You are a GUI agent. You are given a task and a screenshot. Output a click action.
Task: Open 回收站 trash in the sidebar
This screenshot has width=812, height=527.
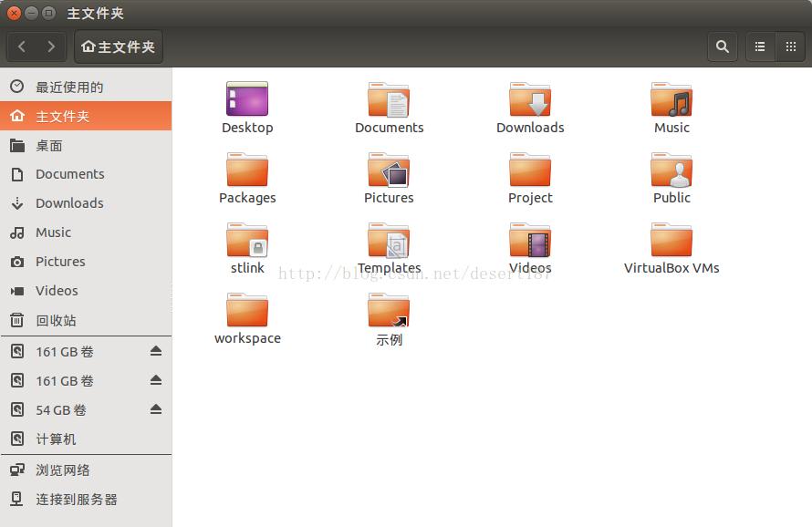tap(56, 321)
